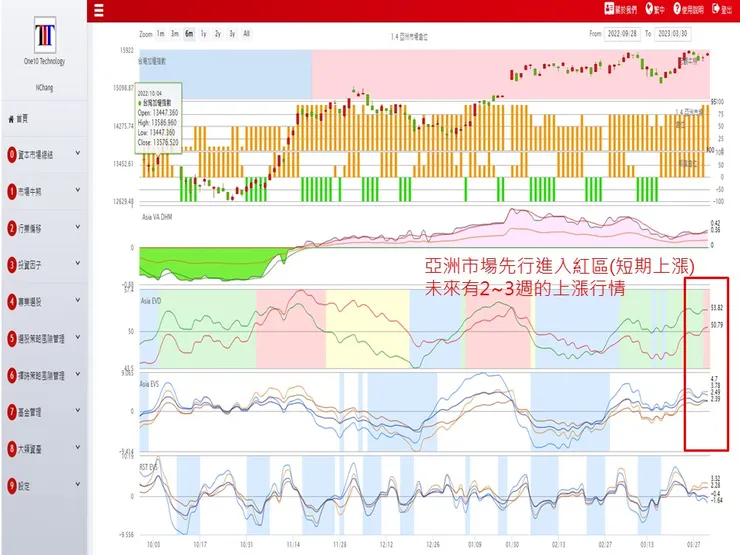740x555 pixels.
Task: Click the 11/14 x-axis date label
Action: 293,545
